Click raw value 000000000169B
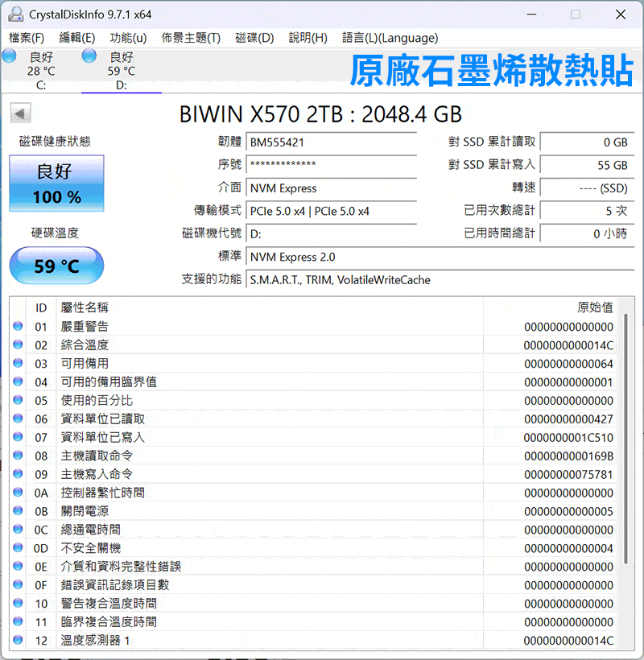This screenshot has height=660, width=644. [x=568, y=456]
